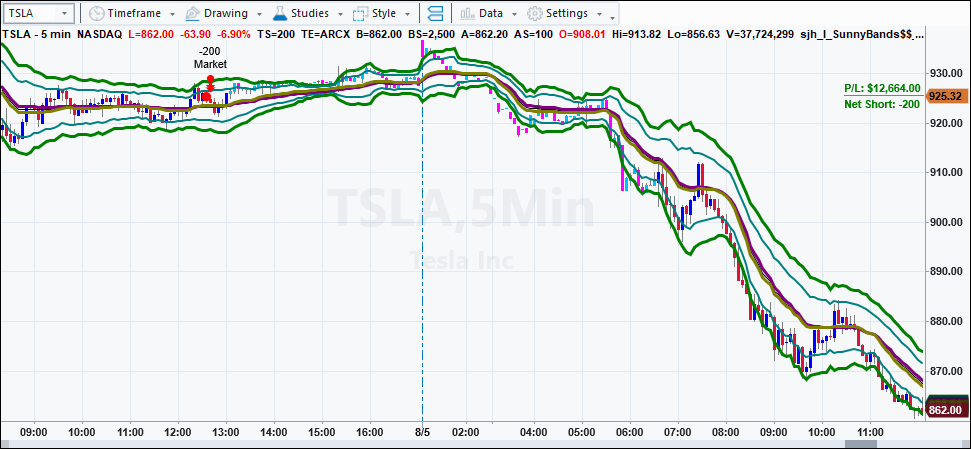Click the O=908.01 open value
Screen dimensions: 971x449
coord(584,35)
